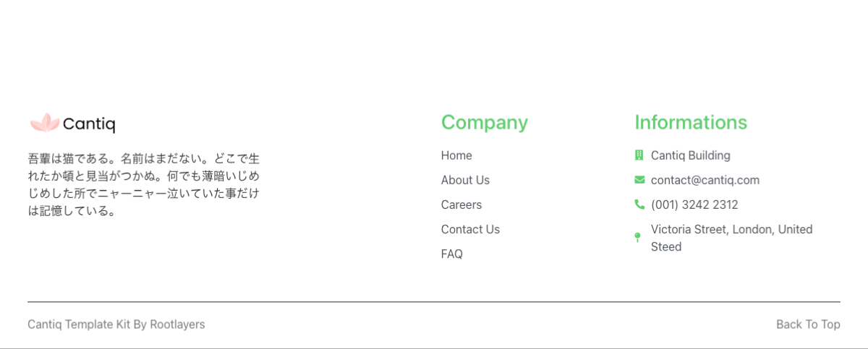
Task: Open the Home footer link
Action: [x=456, y=155]
